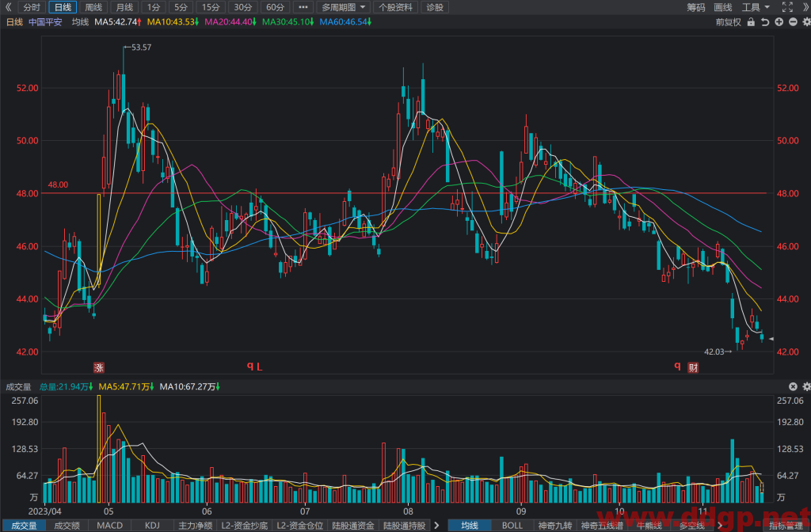Image resolution: width=811 pixels, height=532 pixels.
Task: Switch to 60分 minute period
Action: [x=275, y=7]
